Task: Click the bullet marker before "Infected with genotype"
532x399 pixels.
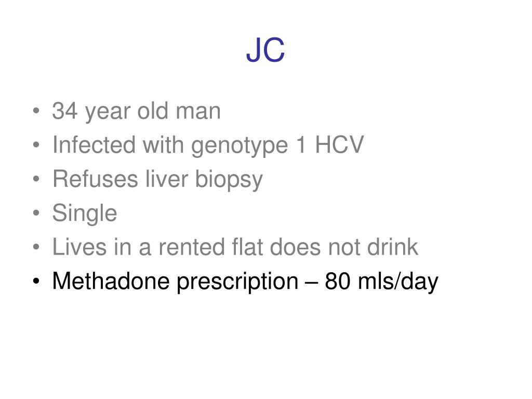Action: (x=36, y=145)
